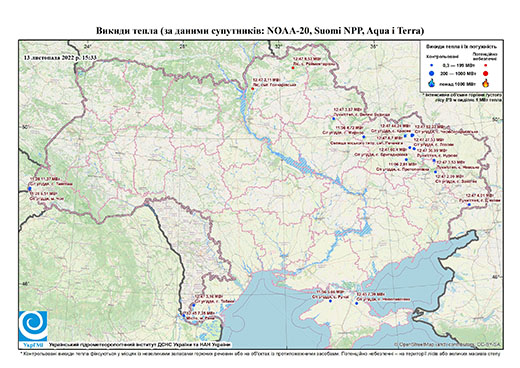Click the 32° longitude label
The height and width of the screenshot is (368, 520).
pos(279,46)
